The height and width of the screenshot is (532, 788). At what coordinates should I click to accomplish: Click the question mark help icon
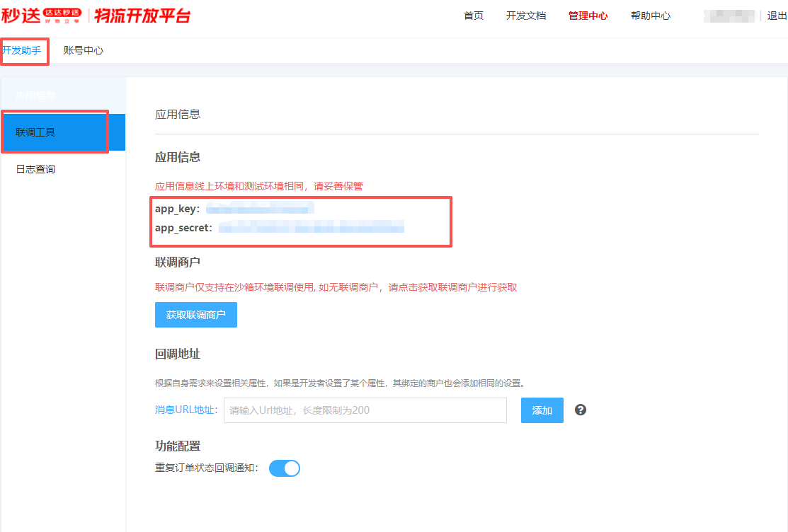coord(581,410)
